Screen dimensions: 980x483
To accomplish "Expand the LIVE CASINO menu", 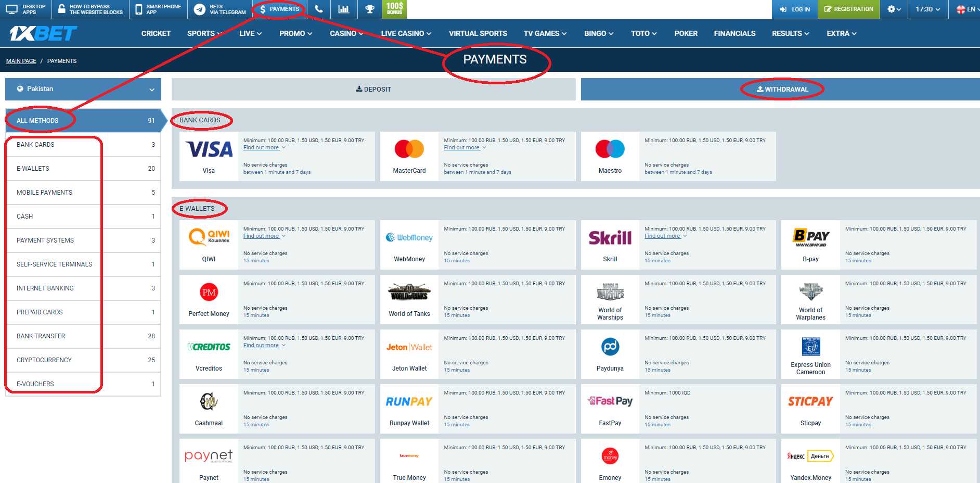I will [x=406, y=33].
